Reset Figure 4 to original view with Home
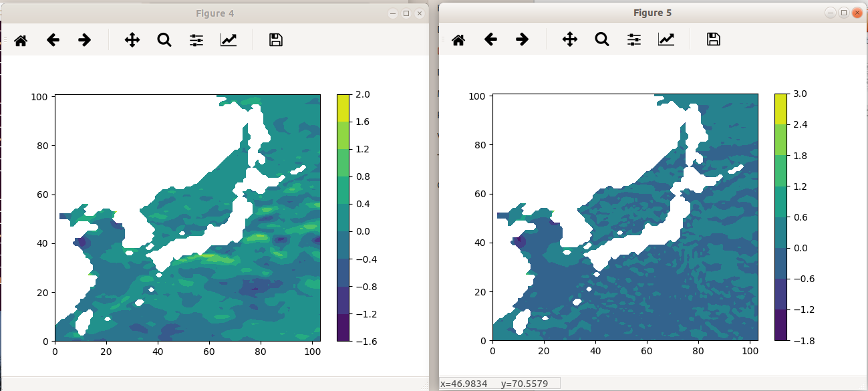This screenshot has width=868, height=391. (21, 40)
